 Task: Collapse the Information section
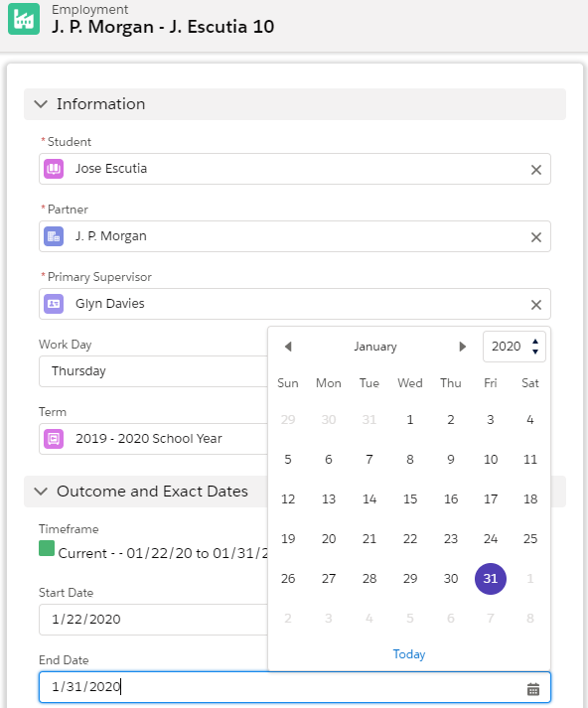(x=41, y=104)
